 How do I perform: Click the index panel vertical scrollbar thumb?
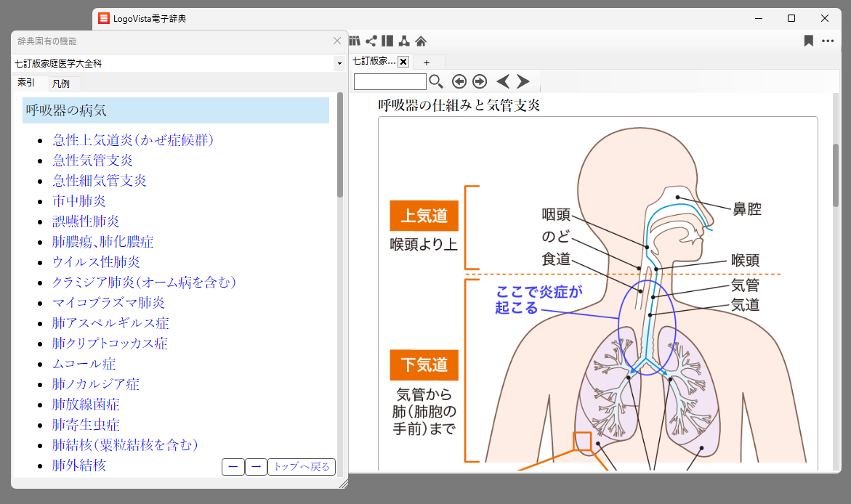(340, 145)
